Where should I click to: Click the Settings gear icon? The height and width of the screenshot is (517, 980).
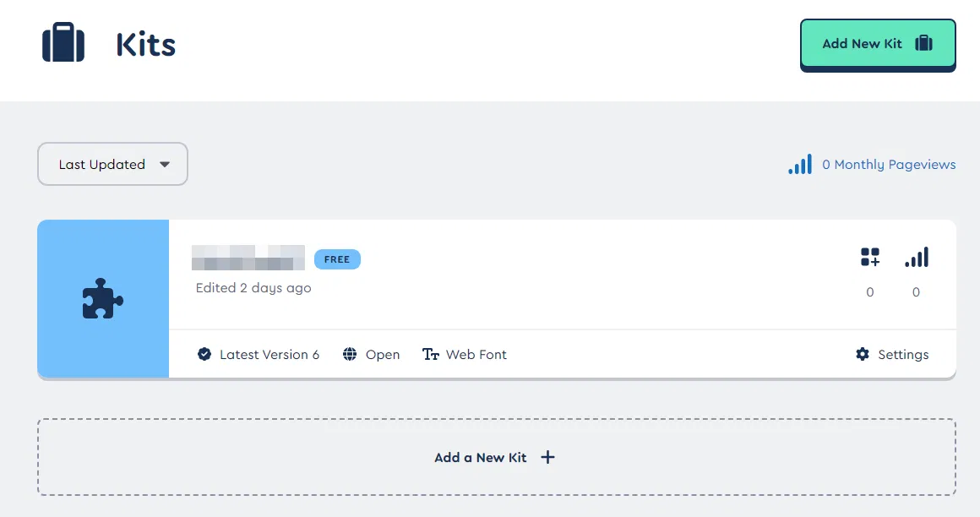[x=863, y=355]
